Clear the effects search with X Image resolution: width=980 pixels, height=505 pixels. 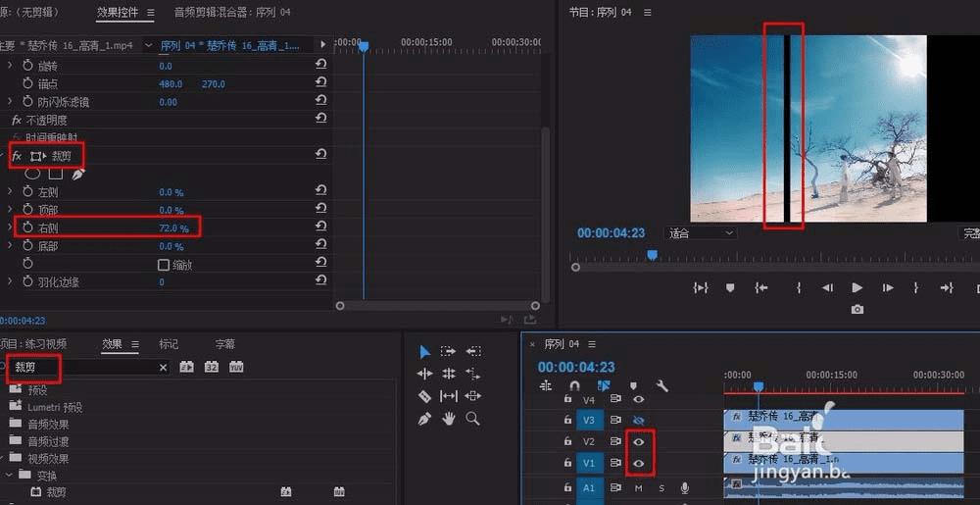tap(163, 368)
